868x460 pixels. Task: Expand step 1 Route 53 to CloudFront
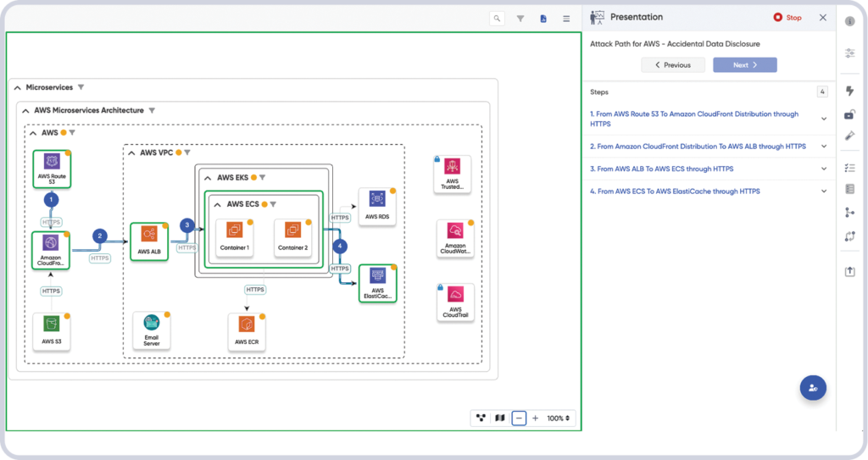click(x=824, y=119)
